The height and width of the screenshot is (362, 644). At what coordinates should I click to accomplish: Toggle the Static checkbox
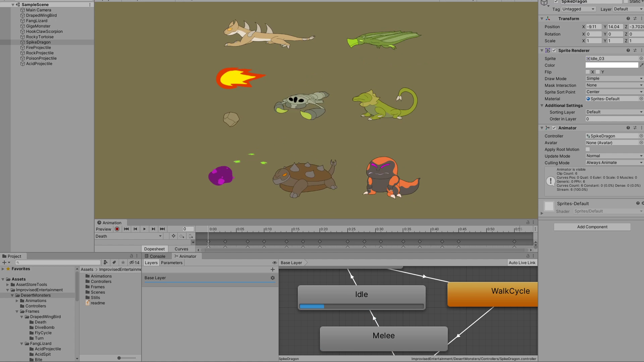click(x=626, y=2)
